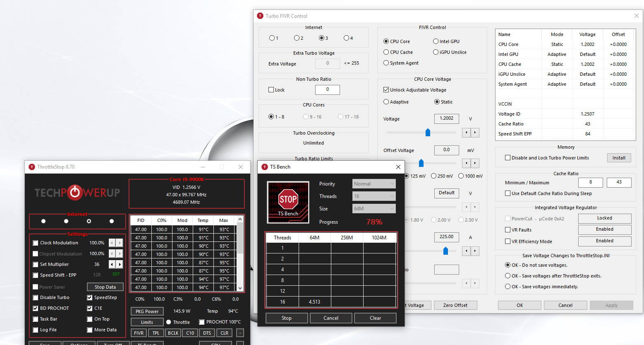The height and width of the screenshot is (345, 644).
Task: Uncheck the BD PROCHOT option
Action: pyautogui.click(x=36, y=308)
